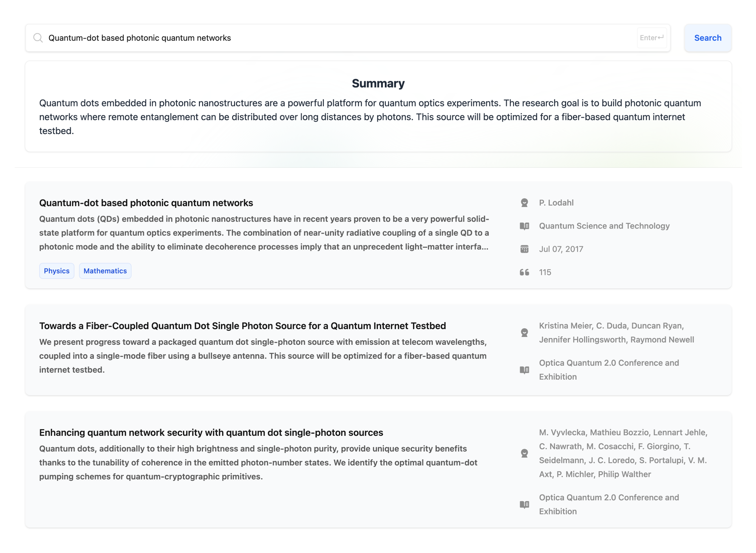The height and width of the screenshot is (553, 756).
Task: Open the Enhancing quantum network security paper
Action: tap(211, 433)
